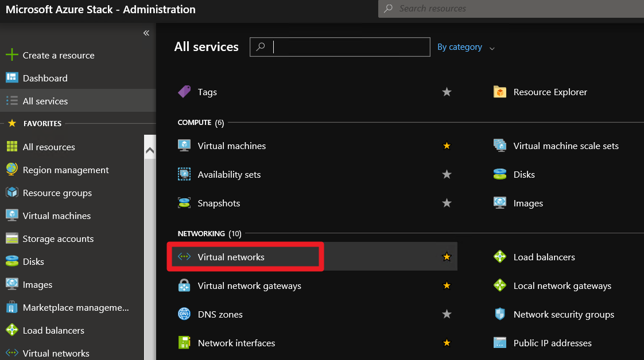This screenshot has width=644, height=360.
Task: Click the Availability sets icon
Action: point(184,174)
